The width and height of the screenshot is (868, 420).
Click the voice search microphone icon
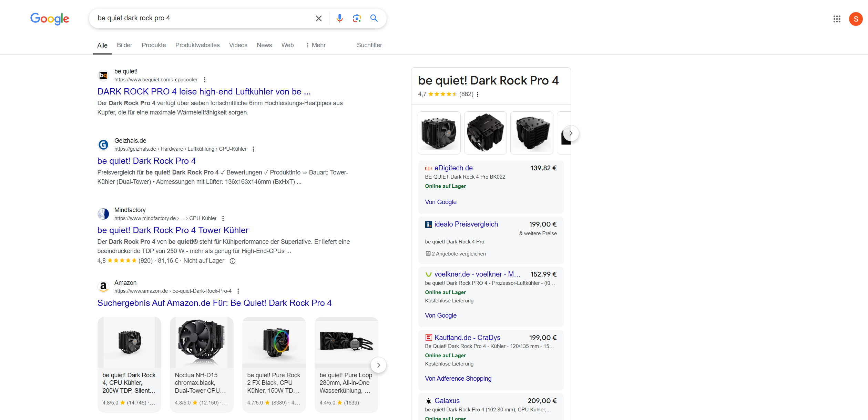(x=339, y=18)
